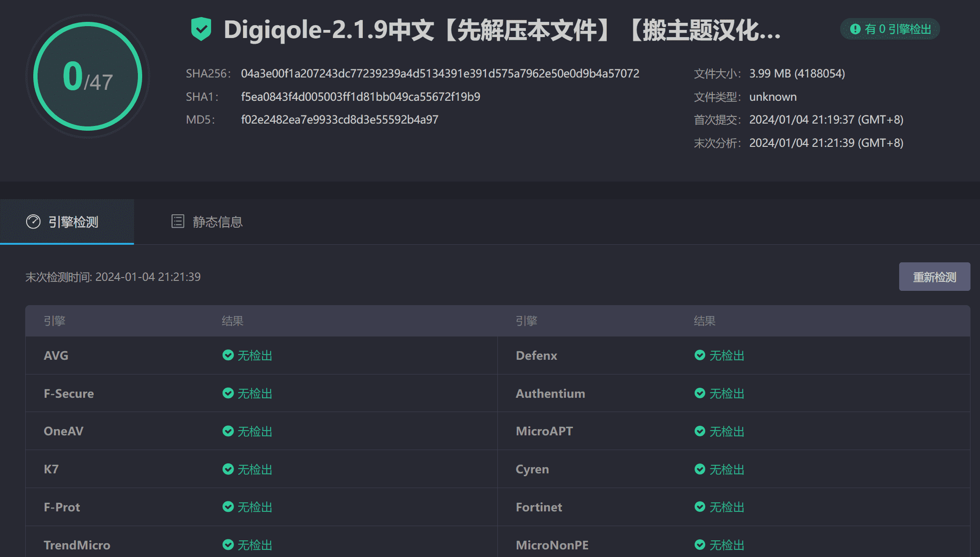Select the MD5 hash value
This screenshot has height=557, width=980.
click(x=340, y=120)
